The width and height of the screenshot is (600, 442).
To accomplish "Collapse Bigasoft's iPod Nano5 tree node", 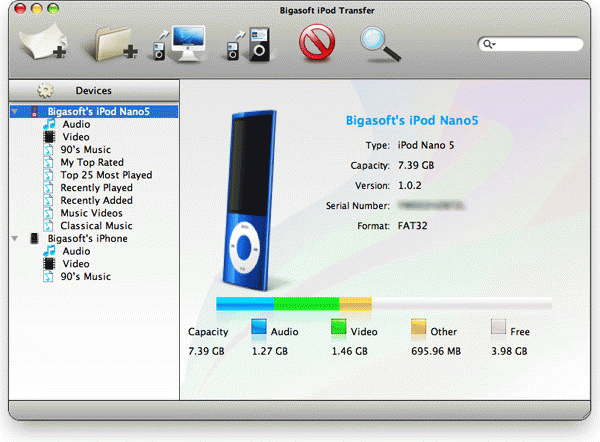I will [x=15, y=112].
